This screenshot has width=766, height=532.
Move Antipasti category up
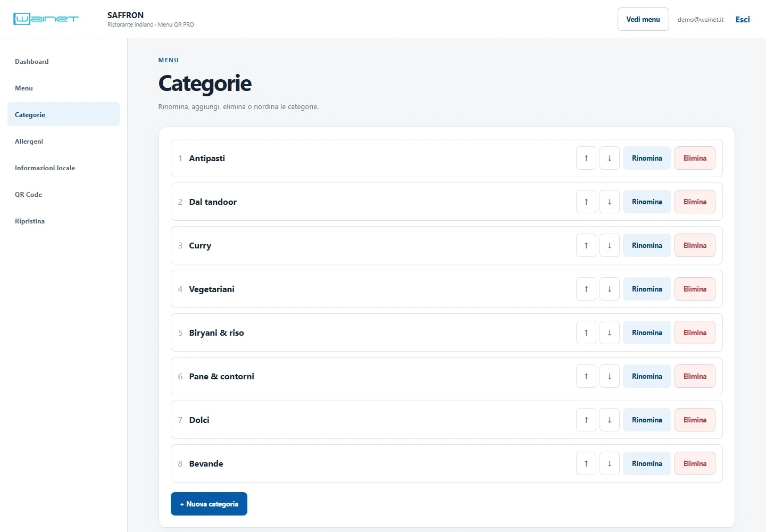coord(586,158)
